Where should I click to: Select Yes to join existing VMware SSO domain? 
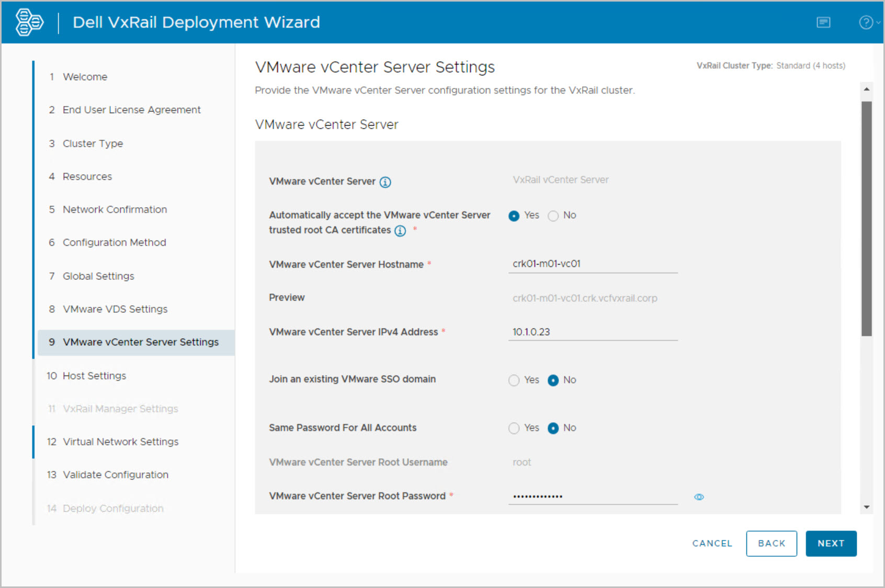pyautogui.click(x=514, y=380)
